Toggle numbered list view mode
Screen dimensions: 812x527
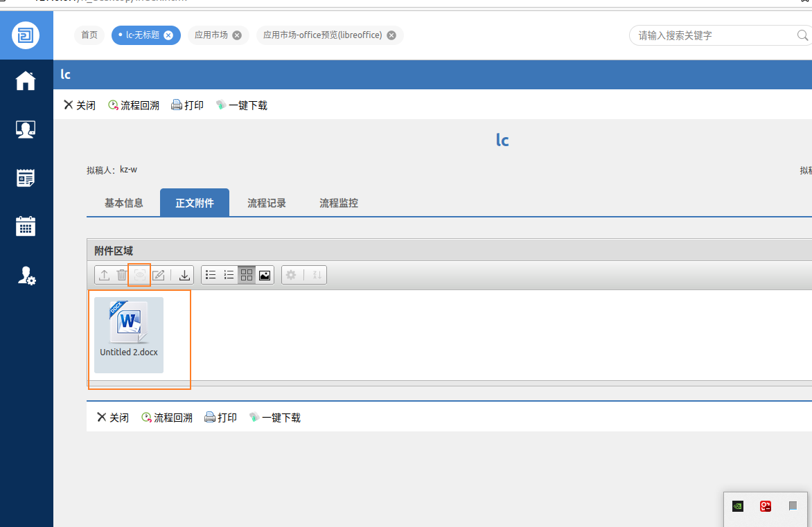[x=229, y=275]
